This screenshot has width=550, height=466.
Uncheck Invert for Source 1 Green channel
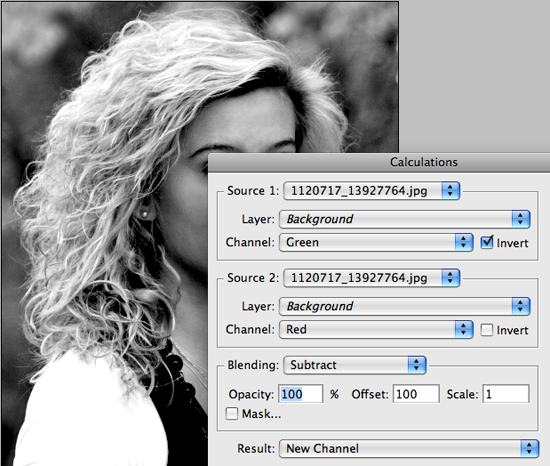pos(487,242)
